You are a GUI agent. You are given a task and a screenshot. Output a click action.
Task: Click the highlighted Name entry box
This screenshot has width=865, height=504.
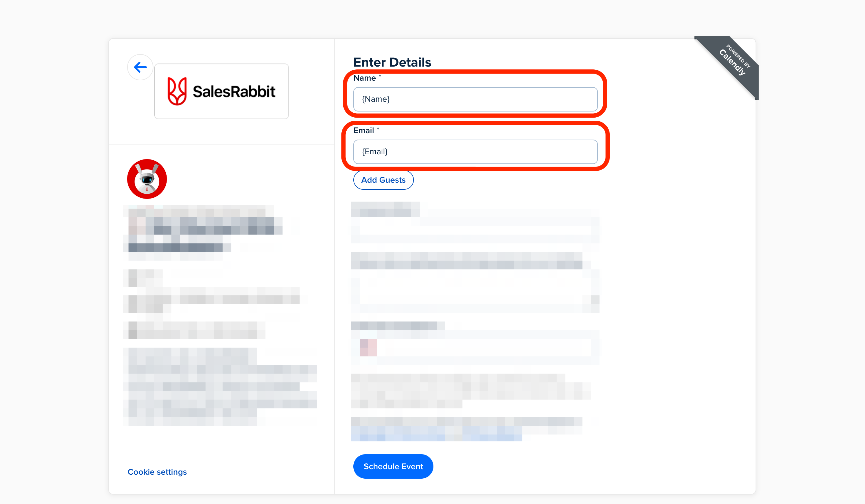pyautogui.click(x=475, y=99)
